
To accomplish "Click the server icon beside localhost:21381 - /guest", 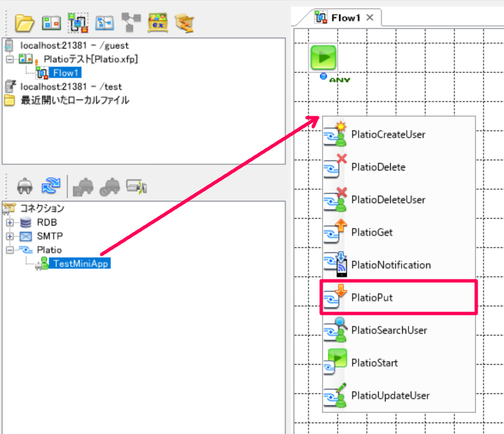I will click(x=9, y=45).
